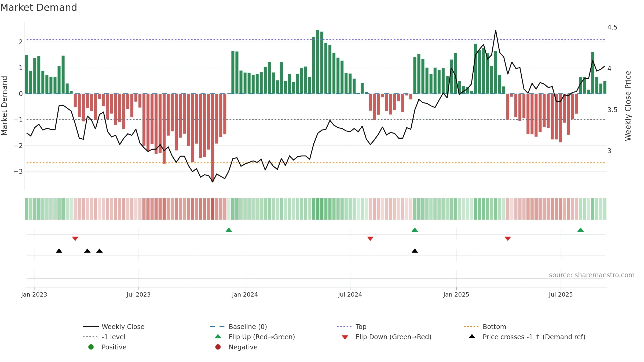Select the first black price-cross marker in 2023
644x362 pixels.
tap(59, 251)
